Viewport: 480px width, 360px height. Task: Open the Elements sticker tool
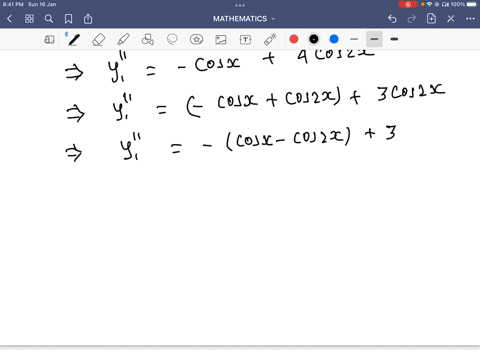click(197, 40)
